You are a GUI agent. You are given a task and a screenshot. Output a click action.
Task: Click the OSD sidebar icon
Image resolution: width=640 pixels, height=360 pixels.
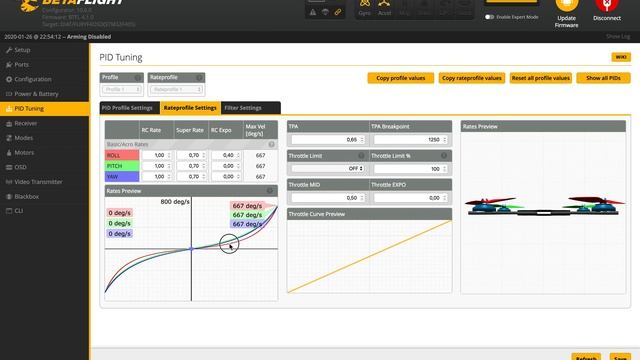tap(9, 167)
